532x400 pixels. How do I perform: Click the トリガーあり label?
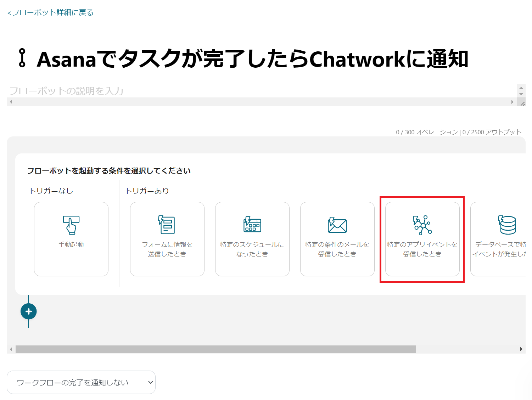click(x=147, y=191)
